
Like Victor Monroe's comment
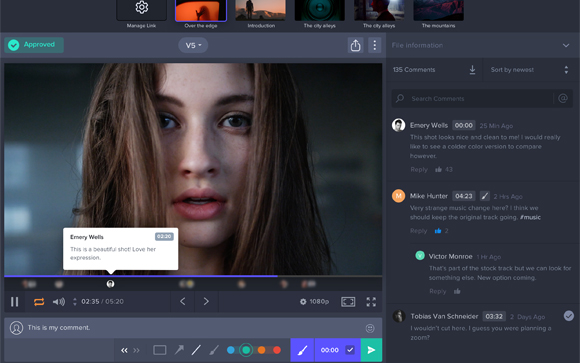(x=457, y=291)
